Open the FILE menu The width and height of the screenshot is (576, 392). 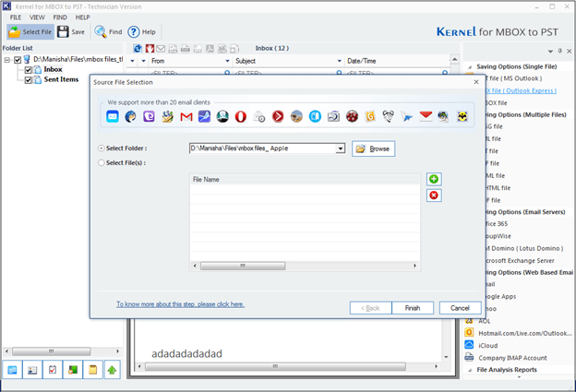(16, 18)
